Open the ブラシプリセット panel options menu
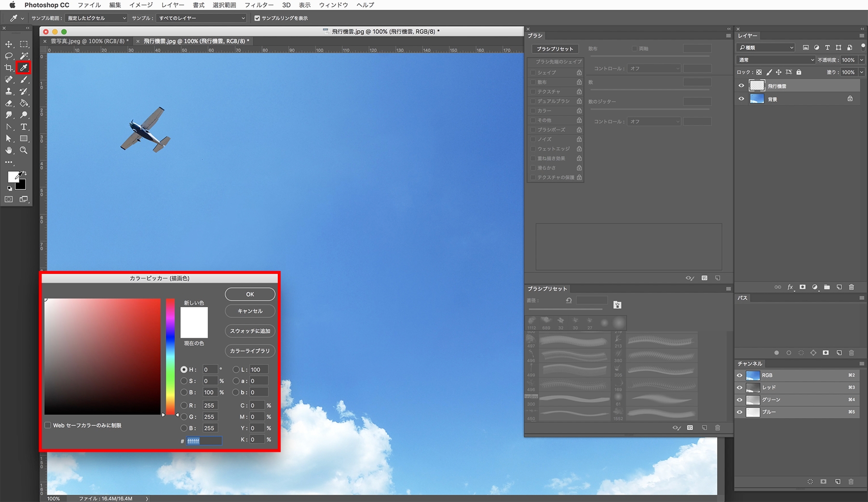 coord(728,289)
